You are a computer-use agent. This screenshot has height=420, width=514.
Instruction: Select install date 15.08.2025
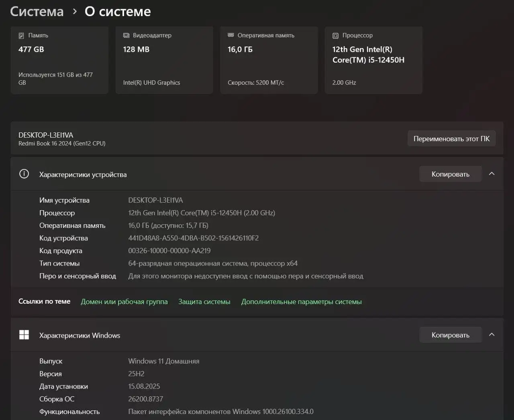coord(144,386)
